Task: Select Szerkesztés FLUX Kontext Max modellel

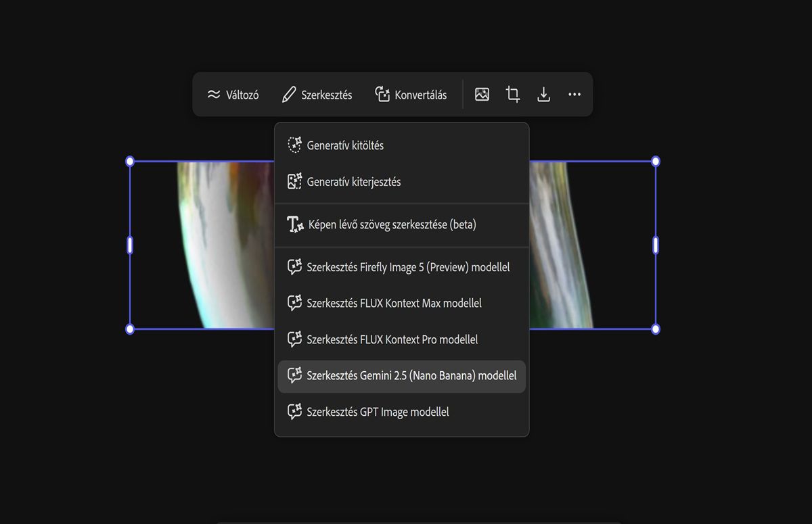Action: point(402,304)
